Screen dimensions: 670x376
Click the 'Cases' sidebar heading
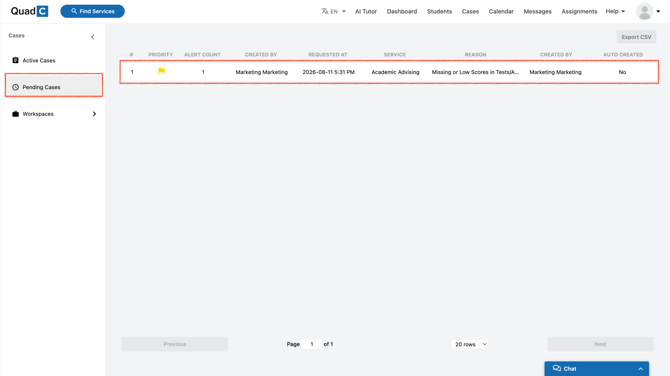click(17, 35)
